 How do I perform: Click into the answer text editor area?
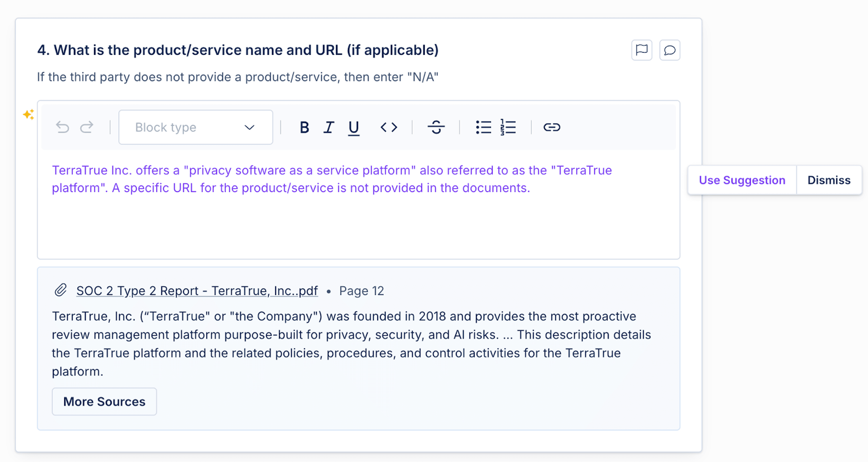[359, 205]
